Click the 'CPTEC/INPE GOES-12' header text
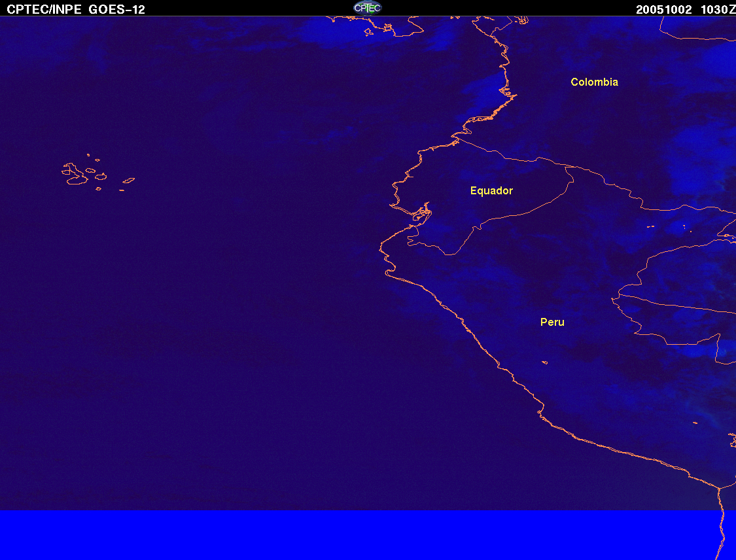This screenshot has height=560, width=736. (x=76, y=9)
